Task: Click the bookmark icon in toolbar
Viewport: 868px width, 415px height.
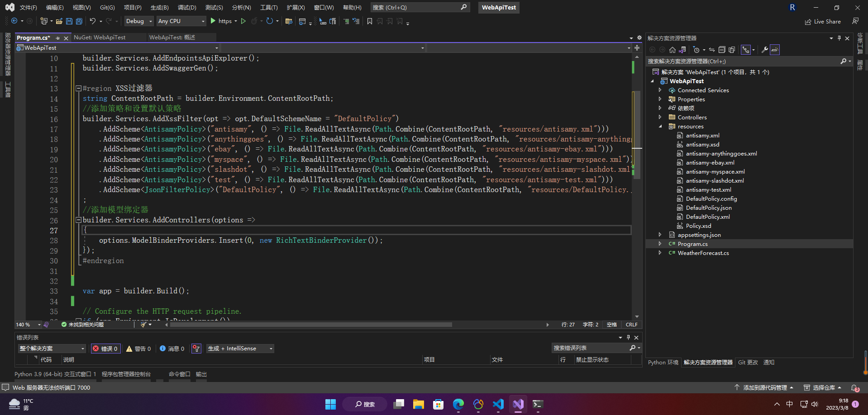Action: pos(370,21)
